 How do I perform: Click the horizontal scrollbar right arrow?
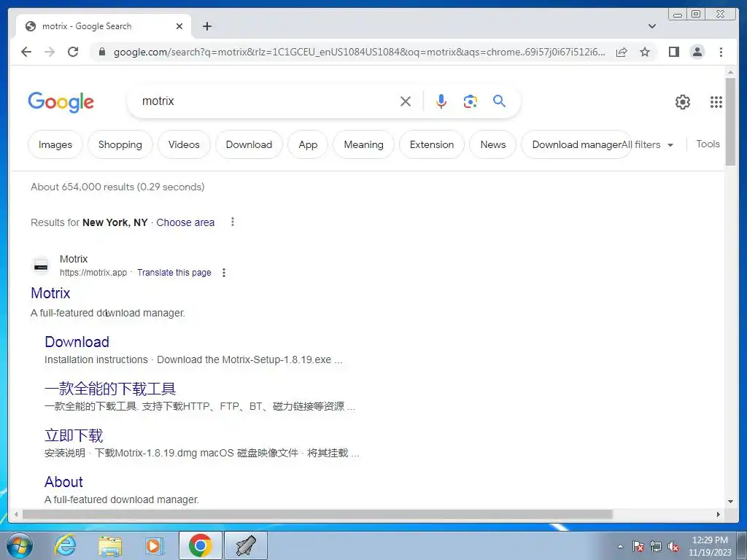(719, 514)
